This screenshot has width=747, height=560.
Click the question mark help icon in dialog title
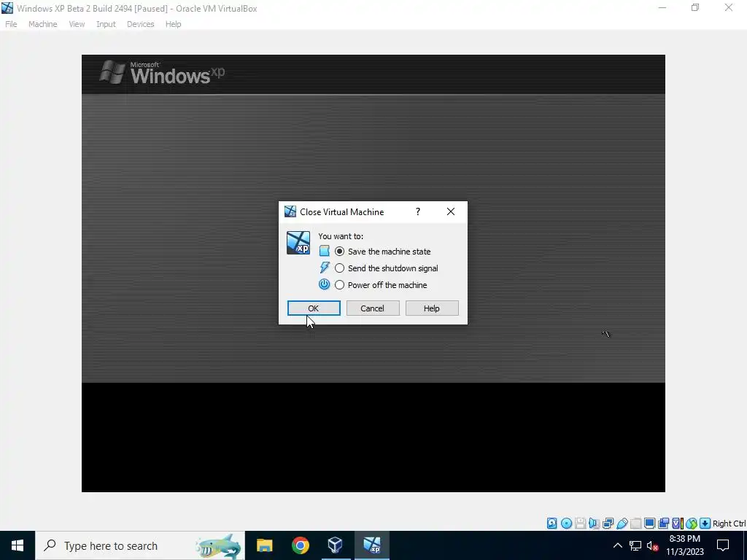pyautogui.click(x=418, y=211)
